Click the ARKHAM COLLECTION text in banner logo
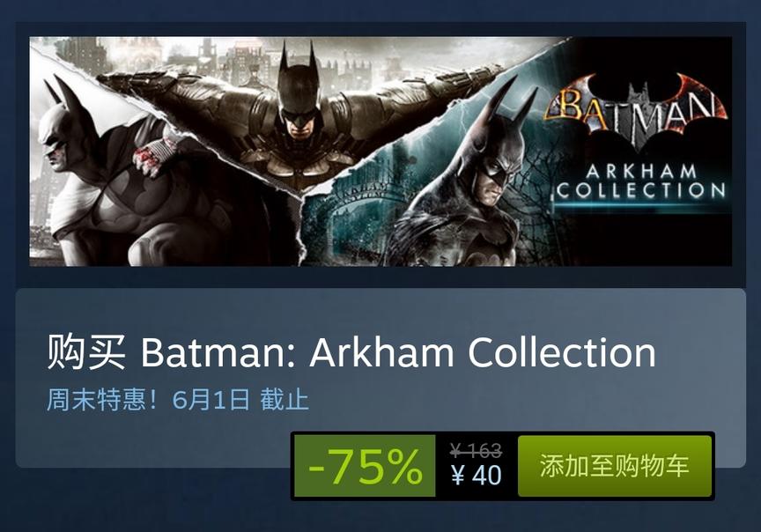This screenshot has height=532, width=761. click(640, 181)
